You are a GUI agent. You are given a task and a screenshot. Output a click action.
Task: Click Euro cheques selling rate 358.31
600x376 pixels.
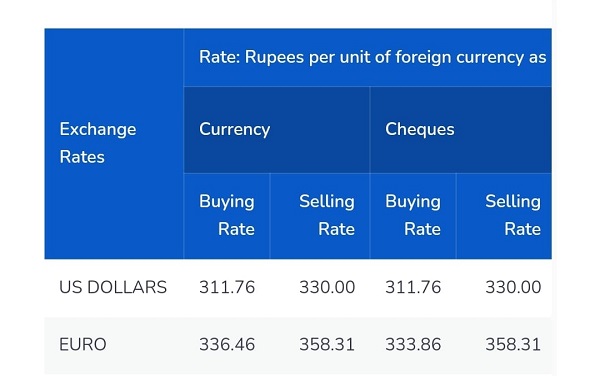pos(513,345)
